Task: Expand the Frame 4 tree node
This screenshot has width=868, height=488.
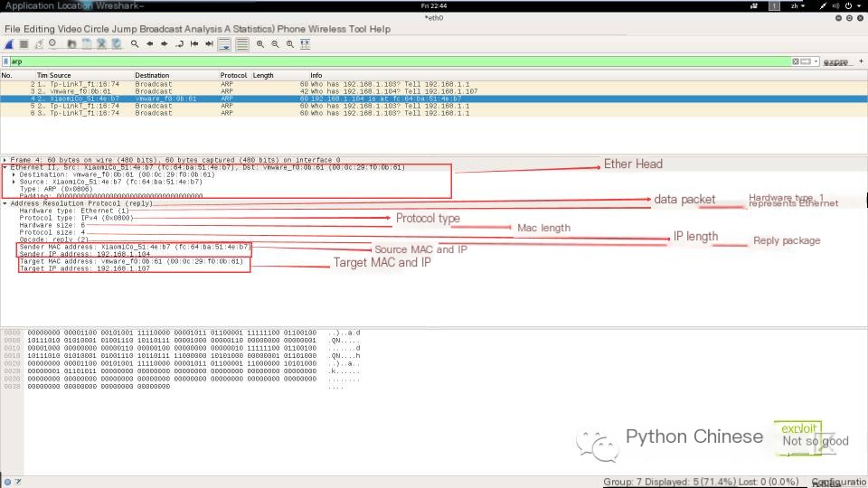Action: tap(5, 160)
